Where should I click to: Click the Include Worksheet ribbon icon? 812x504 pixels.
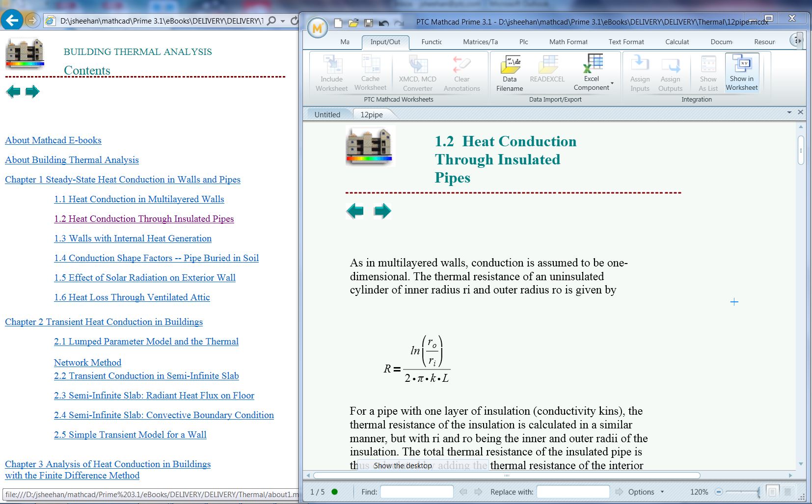tap(332, 73)
